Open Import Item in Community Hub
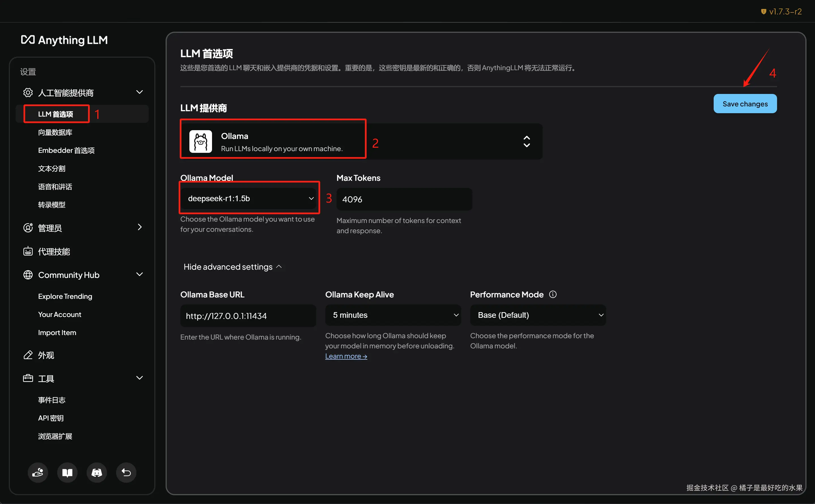 pos(57,332)
